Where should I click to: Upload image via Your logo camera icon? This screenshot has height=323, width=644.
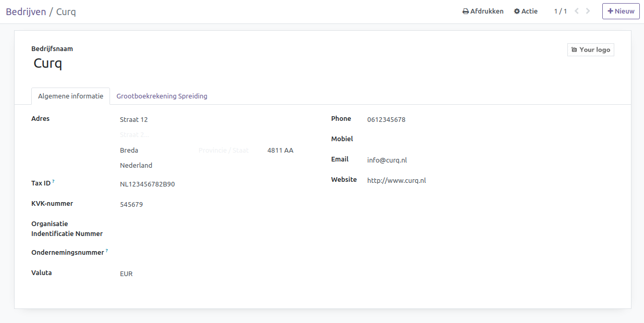(x=574, y=50)
